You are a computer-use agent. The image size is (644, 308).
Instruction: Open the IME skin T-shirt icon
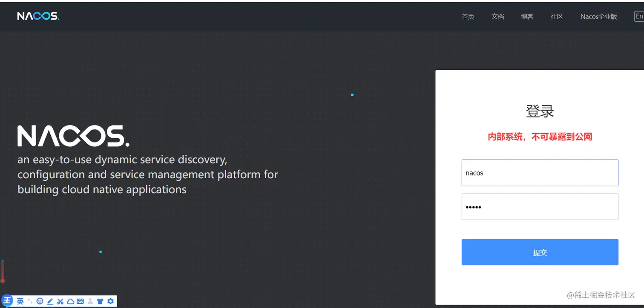pos(100,301)
